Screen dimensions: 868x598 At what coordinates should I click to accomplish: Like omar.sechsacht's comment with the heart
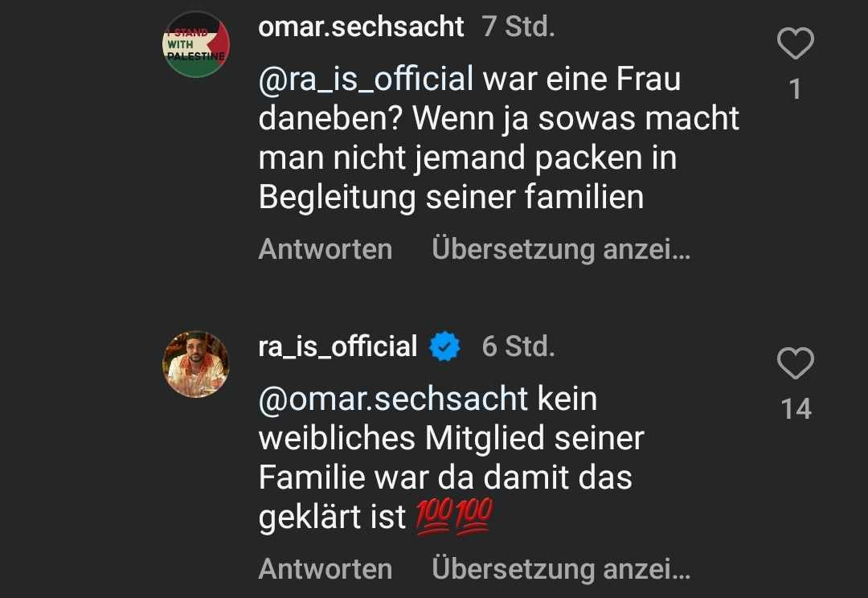click(x=796, y=43)
